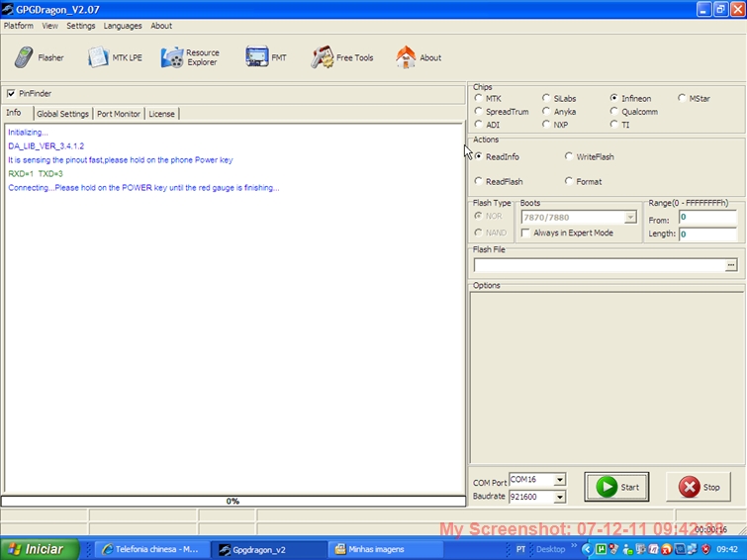Expand the COM Port dropdown

tap(560, 480)
